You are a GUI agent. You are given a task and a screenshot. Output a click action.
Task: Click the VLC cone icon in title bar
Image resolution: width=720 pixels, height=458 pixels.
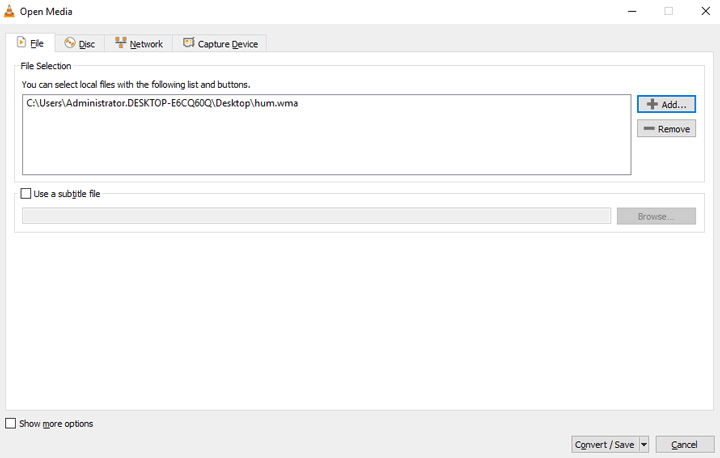click(9, 11)
